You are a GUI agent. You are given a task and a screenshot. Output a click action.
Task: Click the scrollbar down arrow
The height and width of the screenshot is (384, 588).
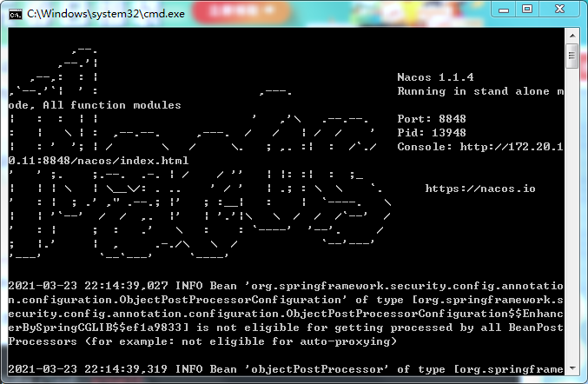(x=572, y=367)
